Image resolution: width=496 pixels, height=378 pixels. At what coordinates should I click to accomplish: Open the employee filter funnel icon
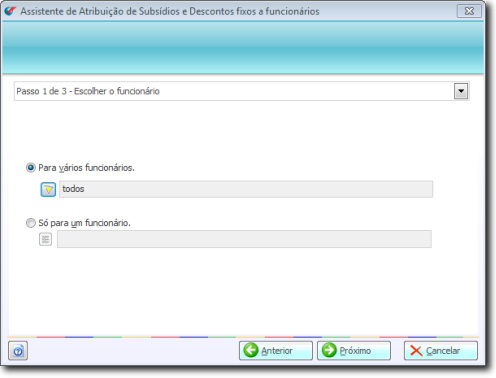(48, 189)
